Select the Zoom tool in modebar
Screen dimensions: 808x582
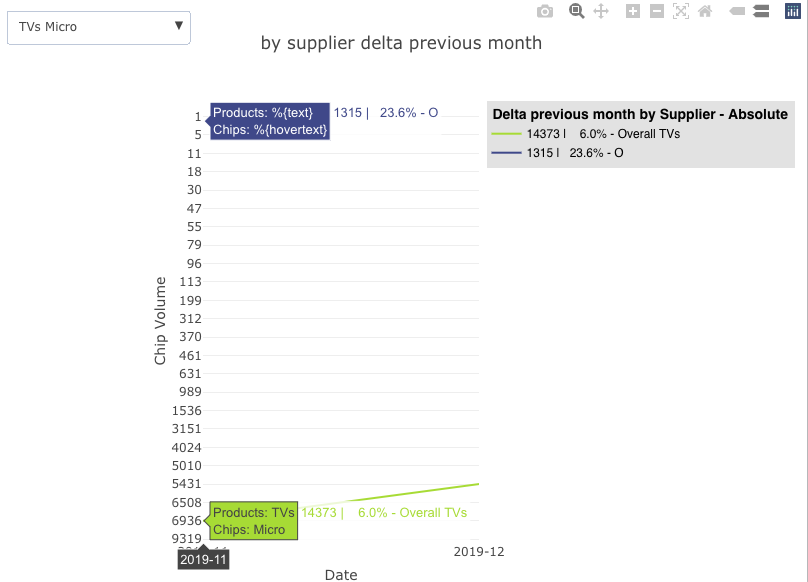576,11
